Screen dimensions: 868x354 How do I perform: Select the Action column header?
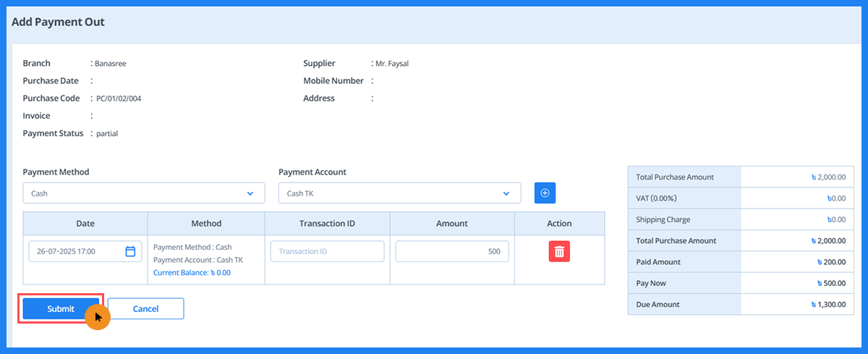point(559,224)
